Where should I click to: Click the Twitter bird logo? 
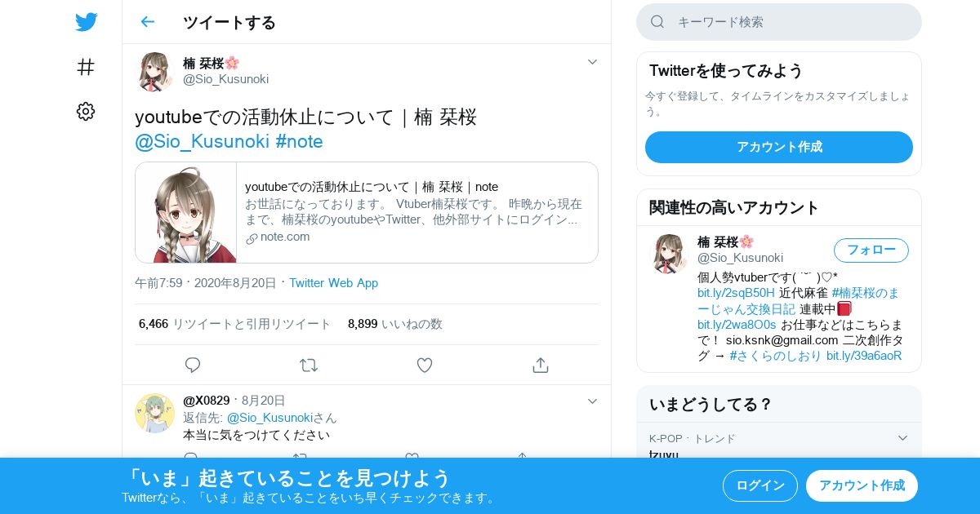click(x=86, y=22)
